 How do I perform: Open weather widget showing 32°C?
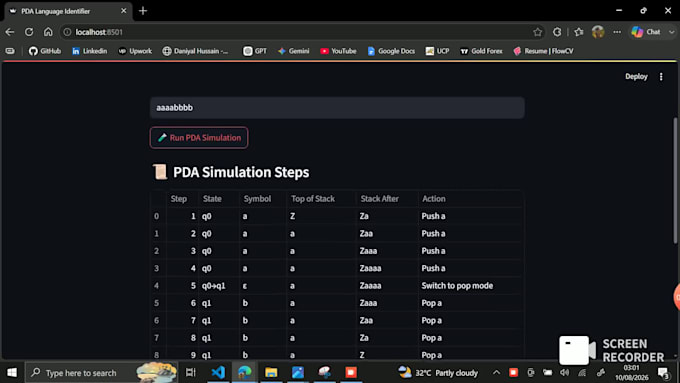coord(438,372)
